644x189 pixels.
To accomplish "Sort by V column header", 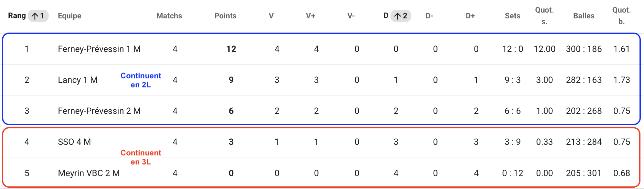I will click(x=271, y=16).
